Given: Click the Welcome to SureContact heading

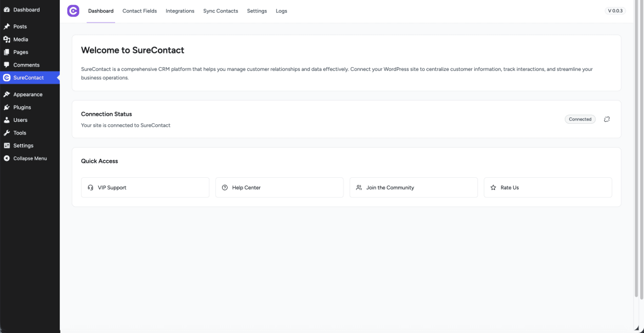Looking at the screenshot, I should [x=133, y=50].
